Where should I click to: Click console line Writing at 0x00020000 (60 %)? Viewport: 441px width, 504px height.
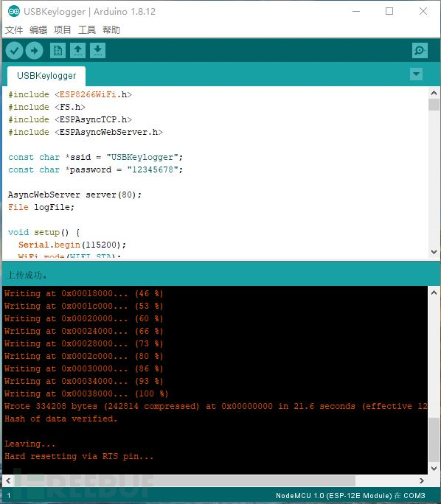point(84,318)
